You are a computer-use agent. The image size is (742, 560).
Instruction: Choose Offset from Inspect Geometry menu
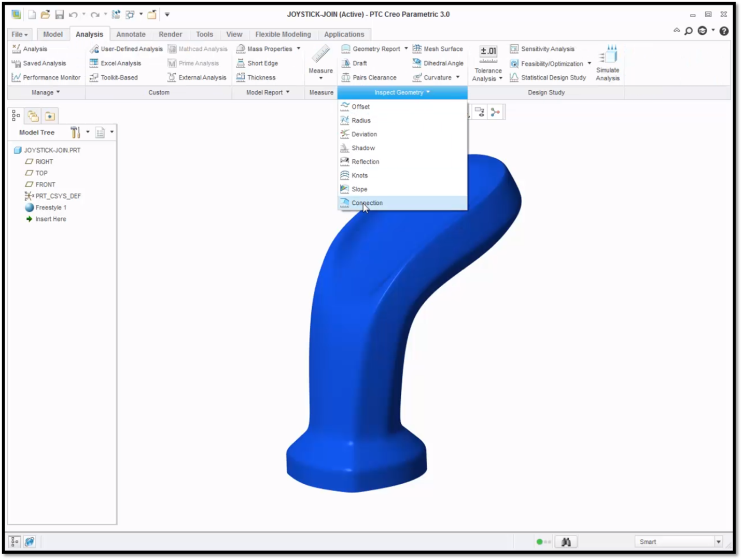coord(402,107)
